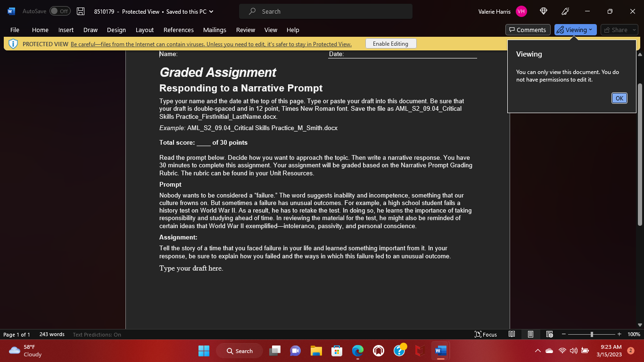Click the Microsoft 365 premium diamond icon
This screenshot has height=362, width=644.
click(543, 11)
